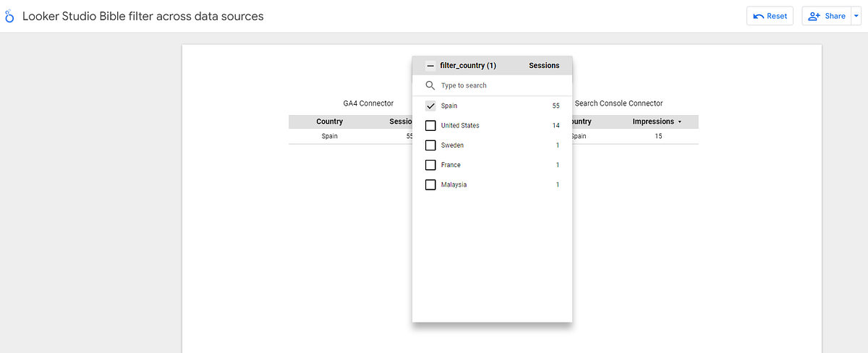
Task: Click the Reset button
Action: coord(770,16)
